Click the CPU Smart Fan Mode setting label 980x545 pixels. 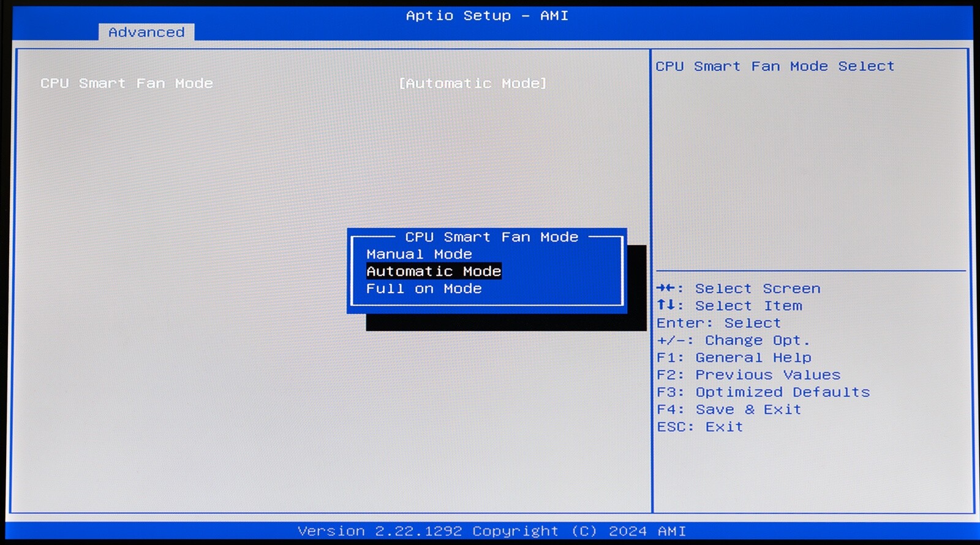tap(127, 83)
